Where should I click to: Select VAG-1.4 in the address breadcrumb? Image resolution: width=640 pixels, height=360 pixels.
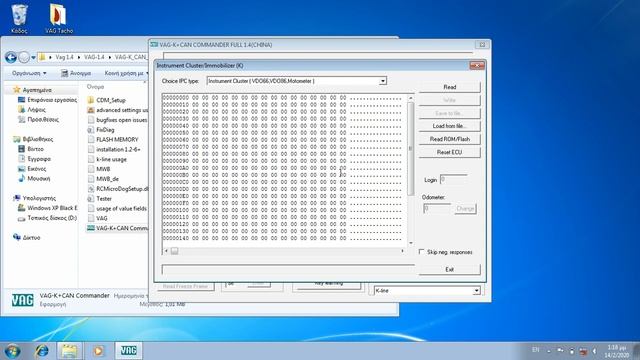(x=94, y=57)
